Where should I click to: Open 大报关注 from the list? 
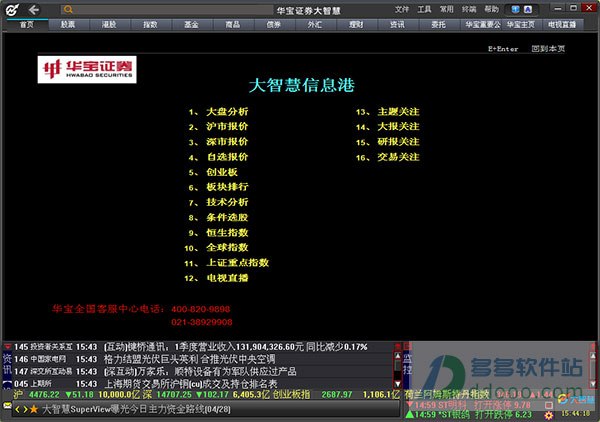[x=398, y=127]
